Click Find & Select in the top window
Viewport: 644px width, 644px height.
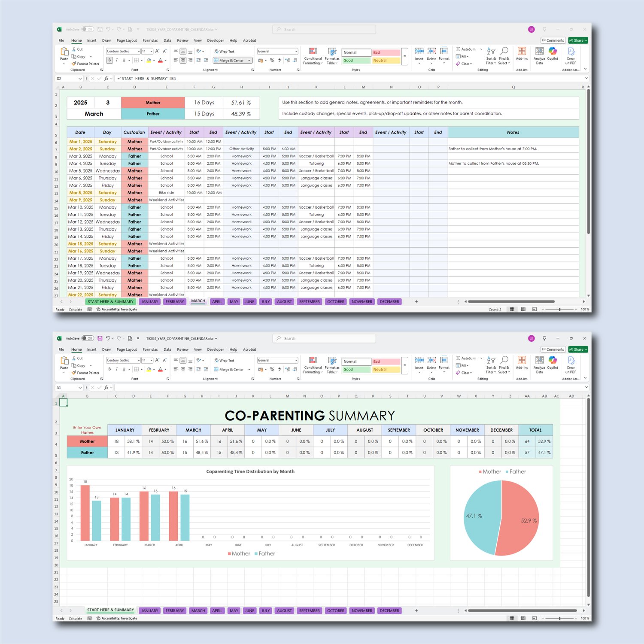tap(504, 56)
